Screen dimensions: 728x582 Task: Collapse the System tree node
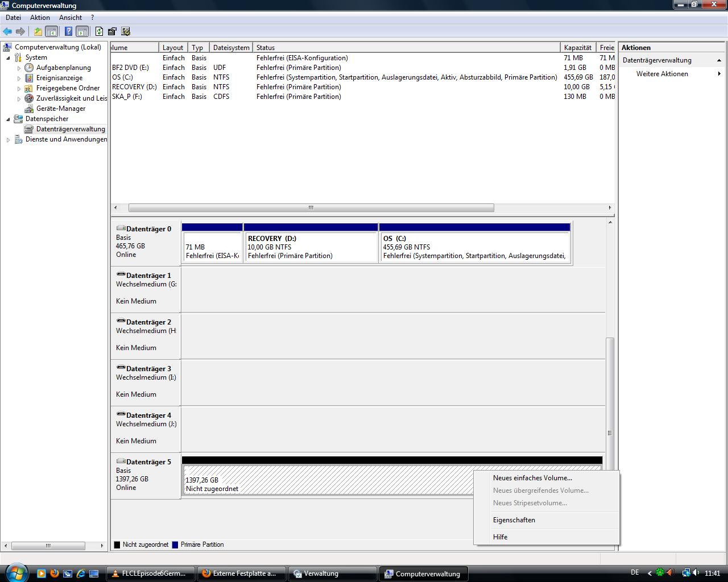click(x=8, y=57)
